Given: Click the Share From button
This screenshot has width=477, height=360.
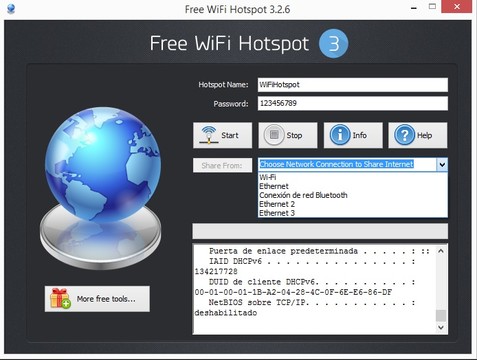Looking at the screenshot, I should [222, 165].
